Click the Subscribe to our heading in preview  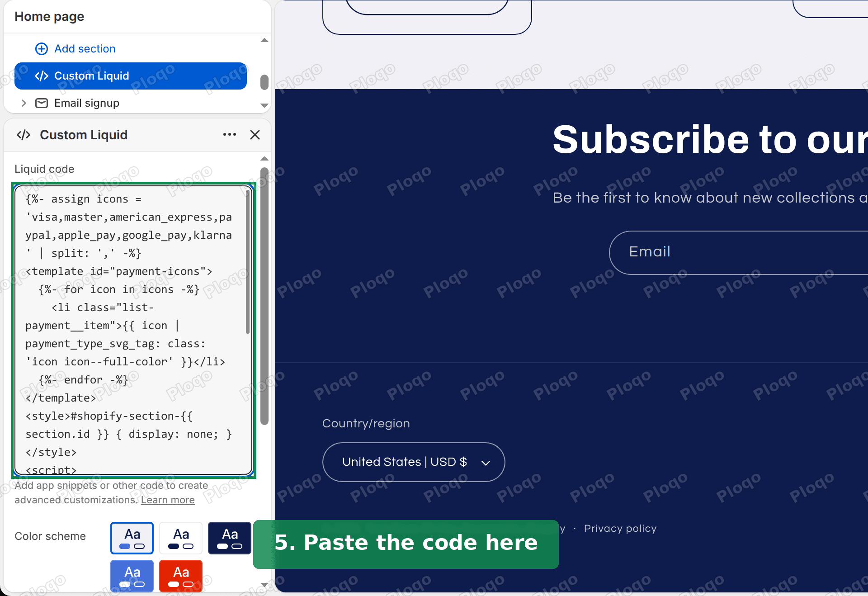pos(710,139)
